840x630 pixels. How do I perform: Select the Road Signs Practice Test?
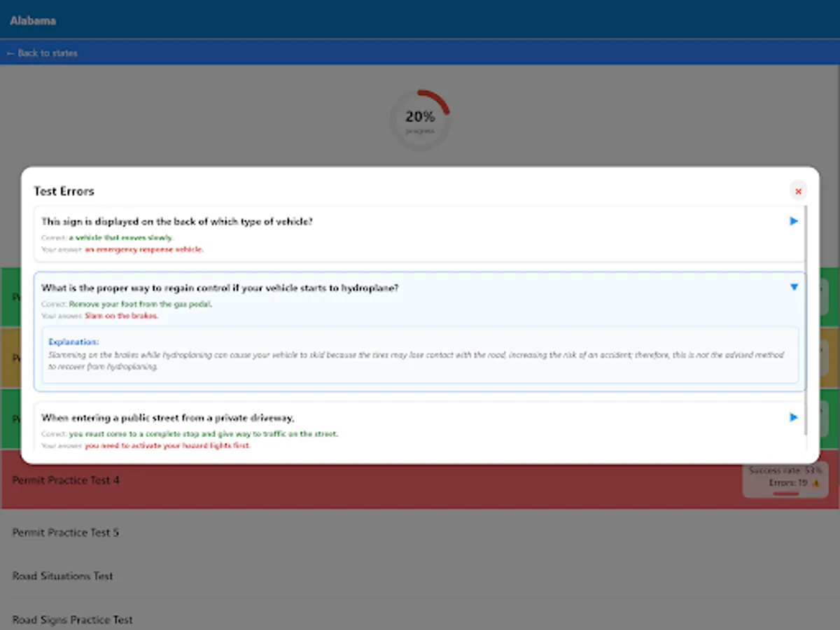point(71,619)
